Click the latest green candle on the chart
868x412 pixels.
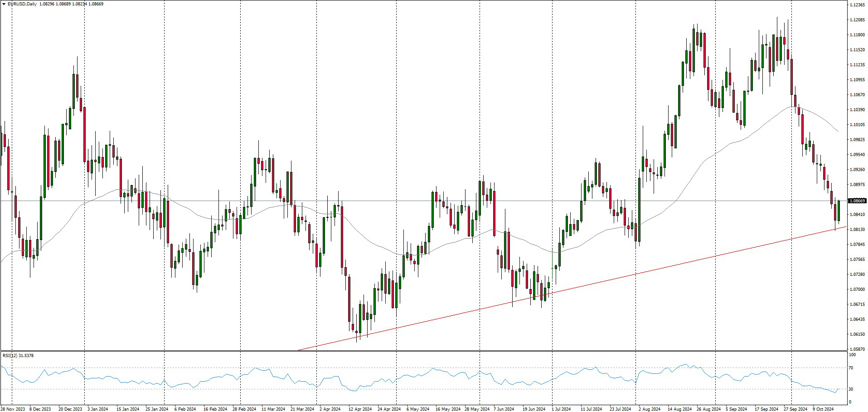tap(839, 211)
